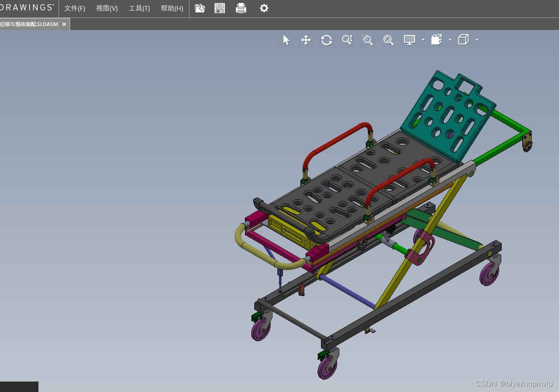Click the Print icon

(241, 8)
